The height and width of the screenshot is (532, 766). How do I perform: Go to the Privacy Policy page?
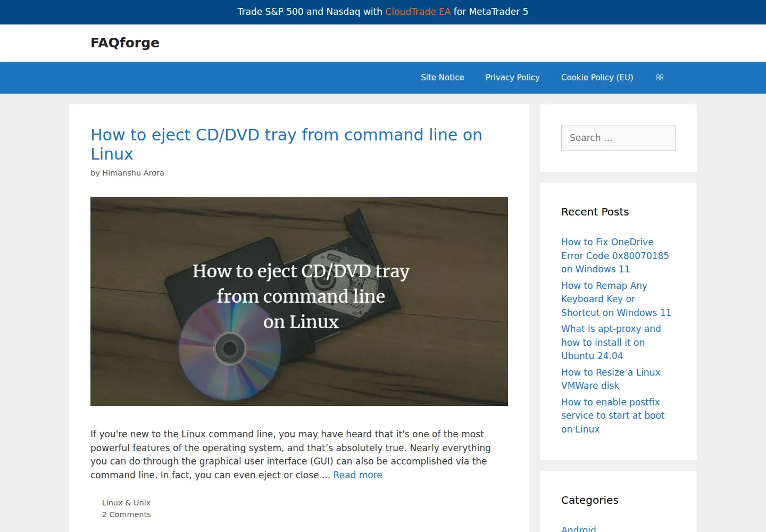pyautogui.click(x=513, y=78)
